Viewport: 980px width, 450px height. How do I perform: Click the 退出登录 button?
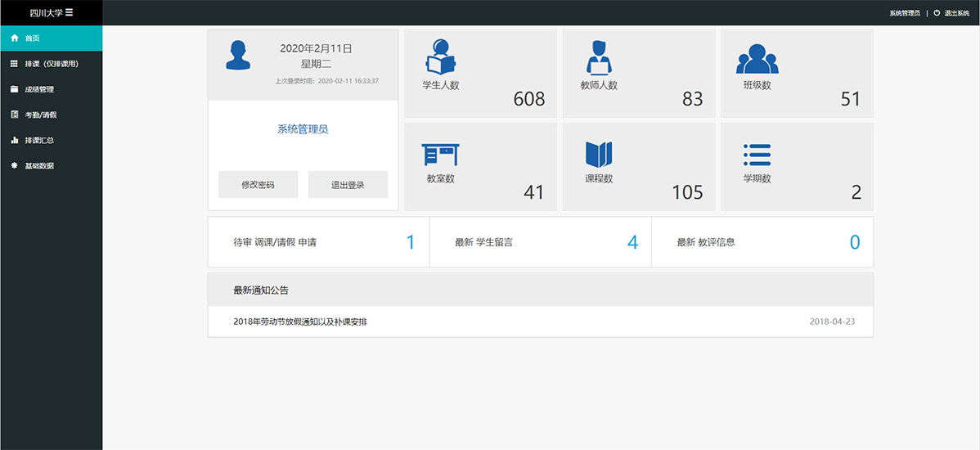point(348,184)
